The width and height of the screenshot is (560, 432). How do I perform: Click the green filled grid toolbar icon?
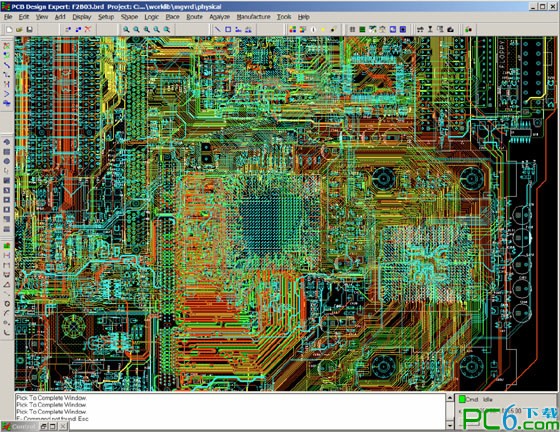tap(362, 30)
